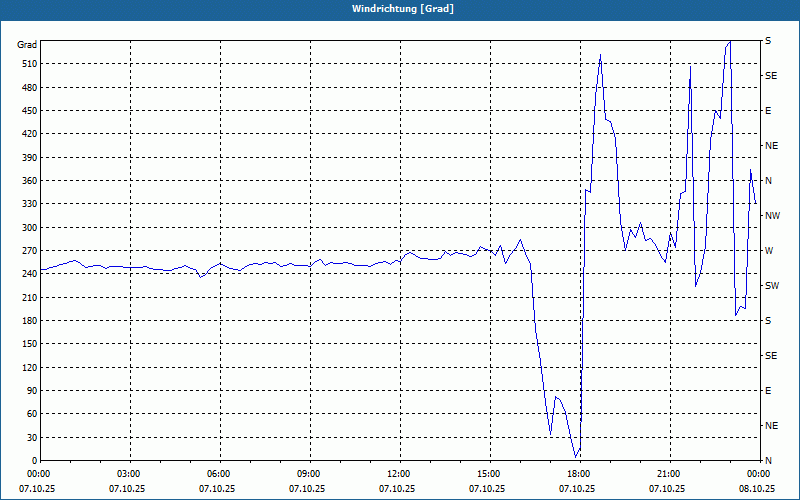Image resolution: width=800 pixels, height=500 pixels.
Task: Click the 360 y-axis value
Action: (30, 181)
